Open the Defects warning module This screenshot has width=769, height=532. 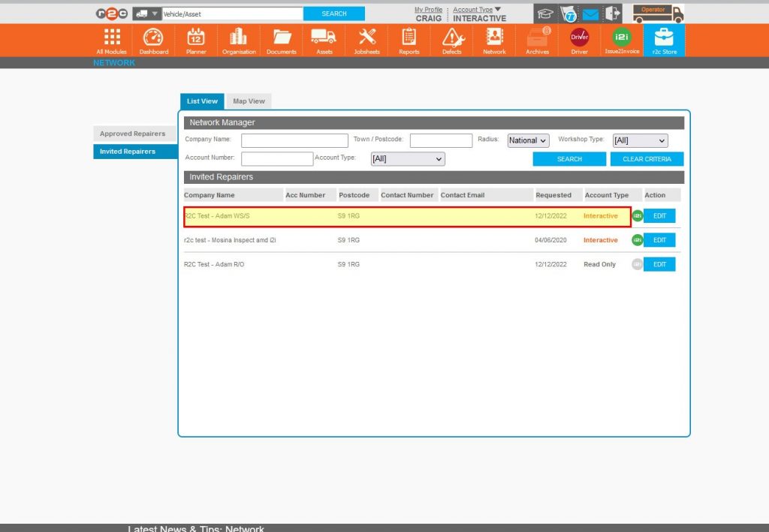pyautogui.click(x=452, y=41)
